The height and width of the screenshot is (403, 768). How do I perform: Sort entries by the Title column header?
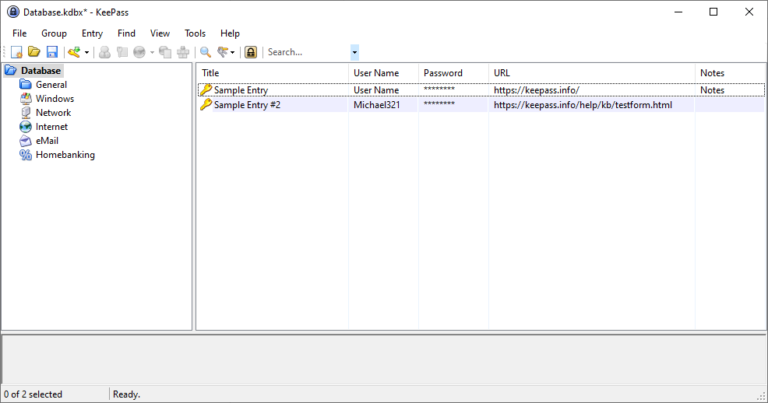(272, 73)
